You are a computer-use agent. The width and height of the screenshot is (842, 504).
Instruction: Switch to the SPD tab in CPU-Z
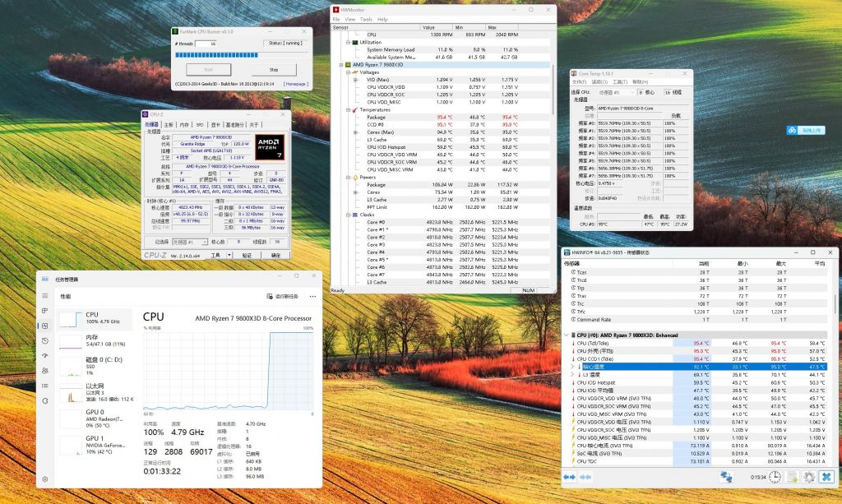[199, 125]
